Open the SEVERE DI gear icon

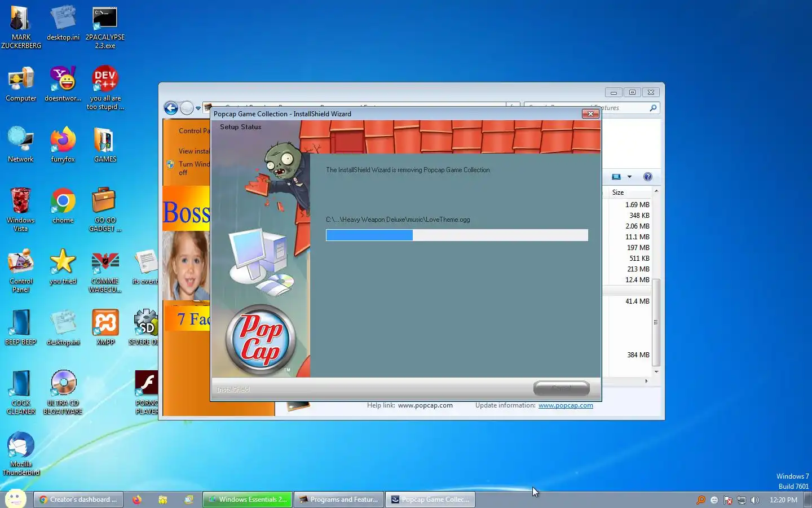[x=144, y=328]
